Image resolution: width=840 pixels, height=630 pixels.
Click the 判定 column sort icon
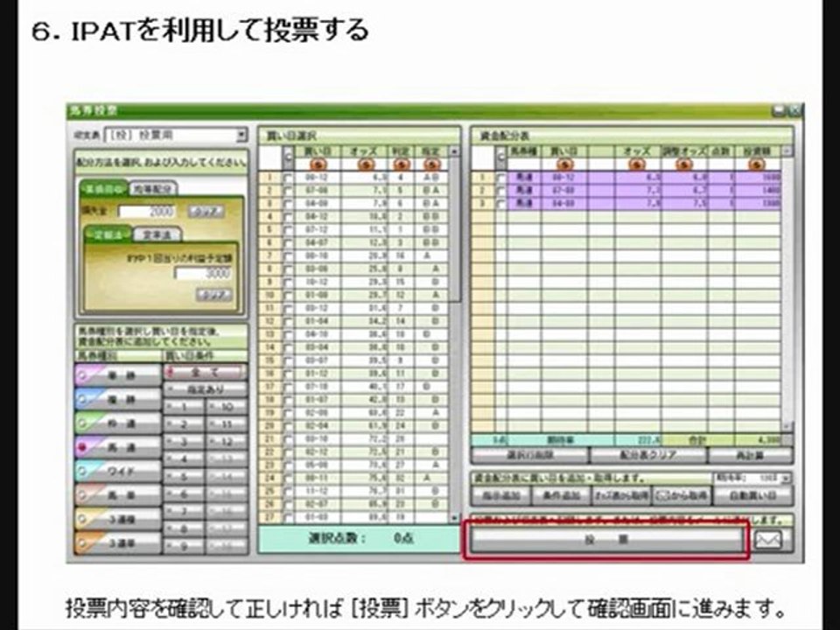coord(401,164)
